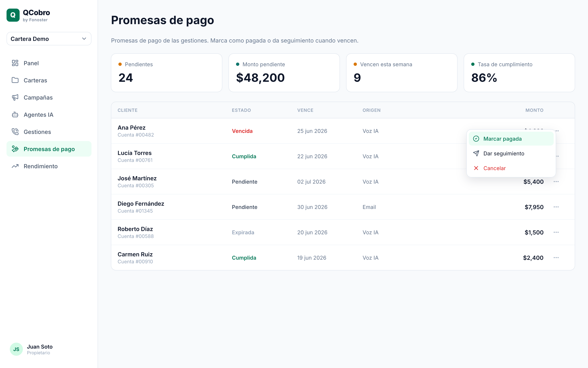Screen dimensions: 588x368
Task: Click the Diego Fernández client name
Action: (141, 203)
